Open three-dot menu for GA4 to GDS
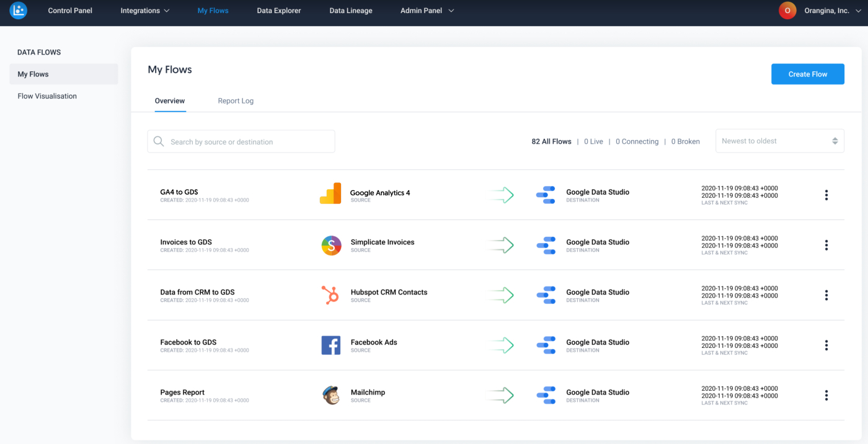This screenshot has height=444, width=868. 826,195
